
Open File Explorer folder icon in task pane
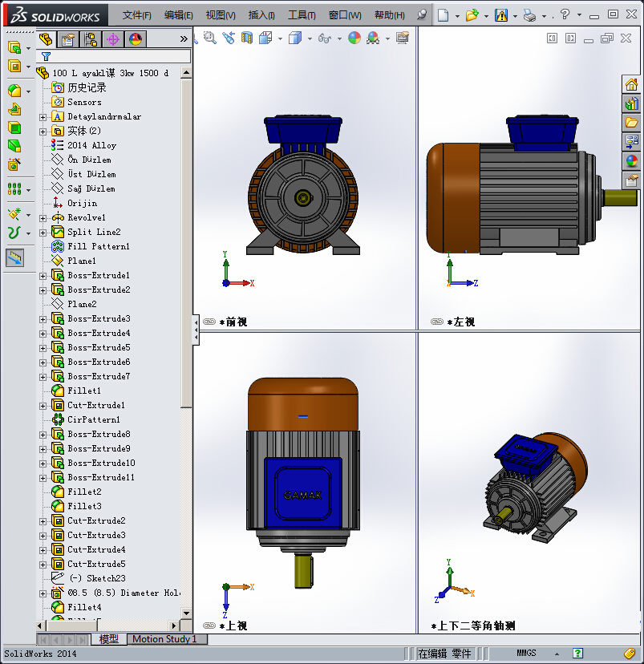point(631,123)
